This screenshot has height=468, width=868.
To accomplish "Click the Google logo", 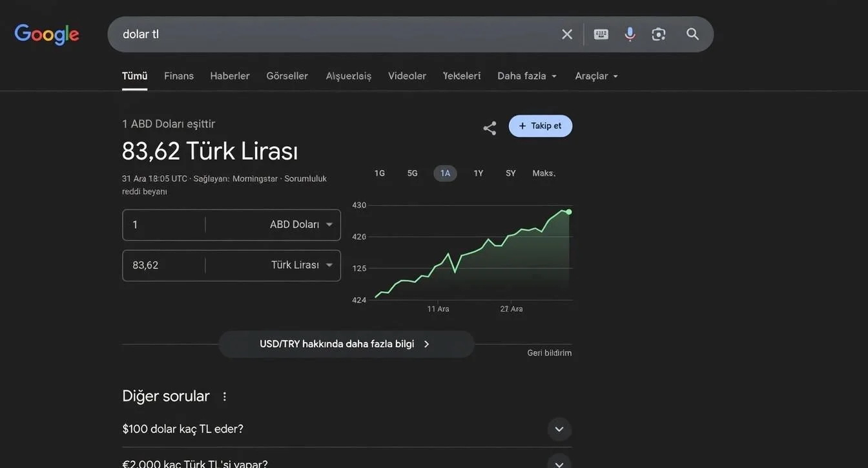I will [x=46, y=34].
